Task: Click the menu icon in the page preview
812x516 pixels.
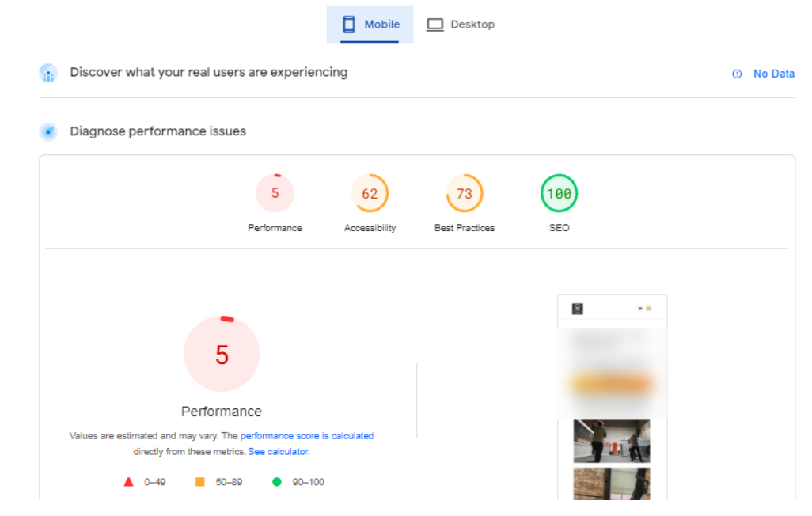Action: 648,309
